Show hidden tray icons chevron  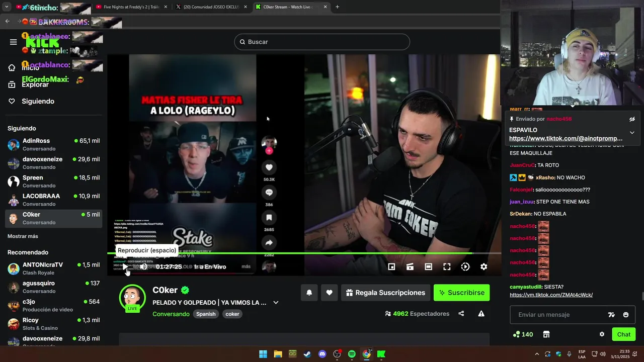[x=537, y=354]
